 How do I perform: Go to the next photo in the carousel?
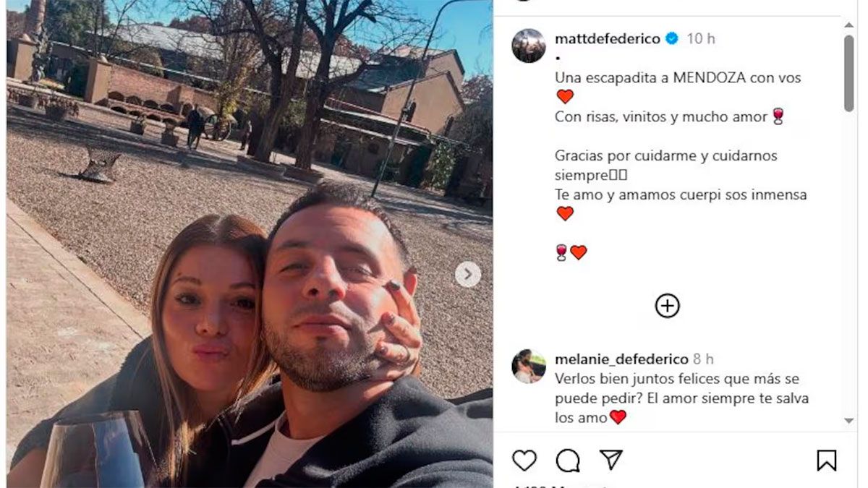pyautogui.click(x=468, y=274)
